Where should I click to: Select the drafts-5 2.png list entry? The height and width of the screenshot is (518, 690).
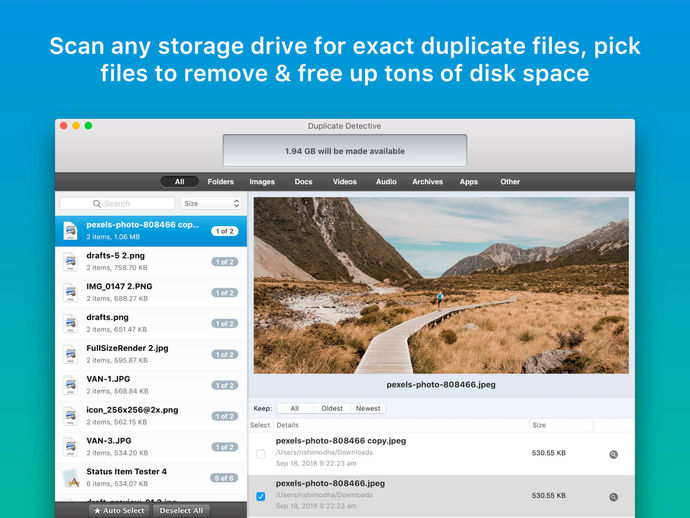(x=151, y=262)
